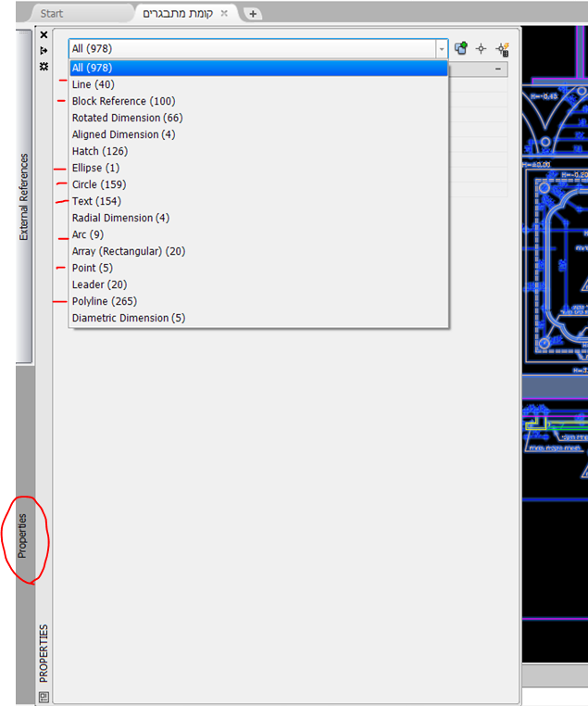The width and height of the screenshot is (588, 706).
Task: Open the palette properties gear icon
Action: [x=44, y=66]
